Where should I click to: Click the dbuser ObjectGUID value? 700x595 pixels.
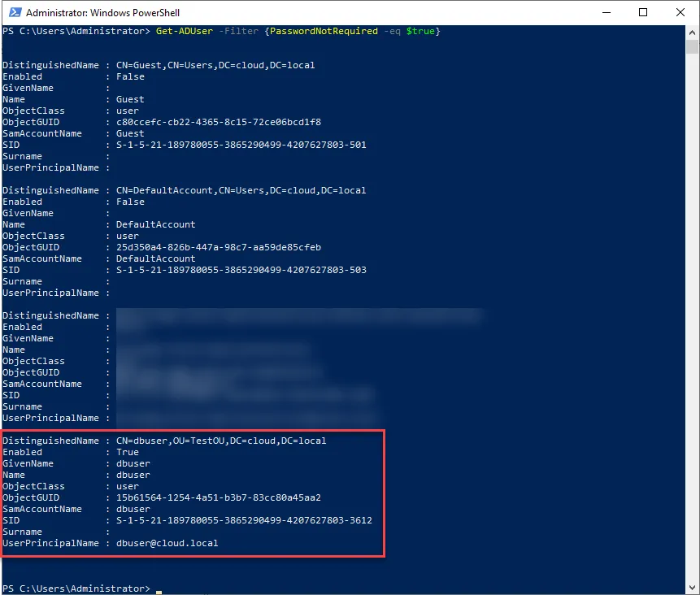tap(219, 497)
